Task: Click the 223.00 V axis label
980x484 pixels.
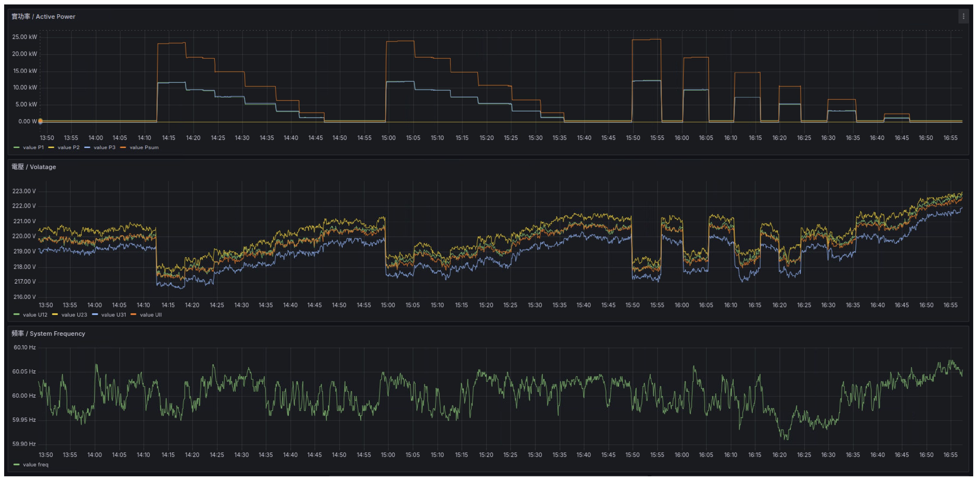Action: 24,191
